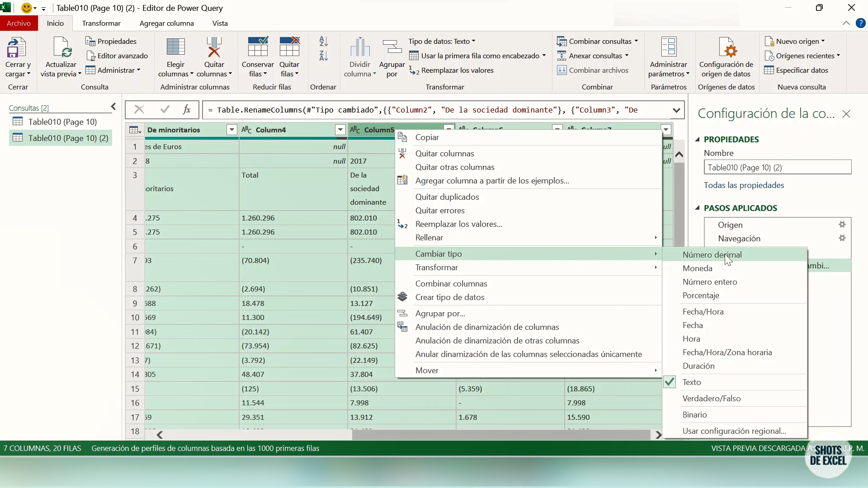Click the Dividir columna icon

[360, 47]
